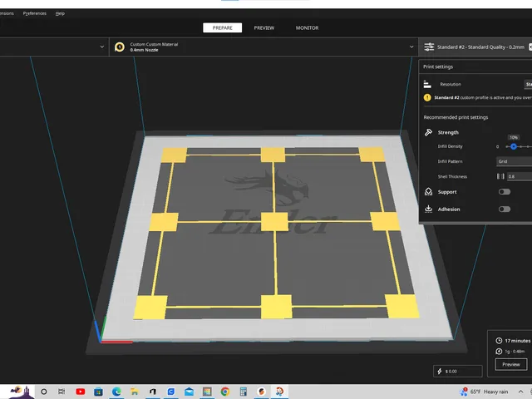Image resolution: width=532 pixels, height=399 pixels.
Task: Toggle the Support switch on
Action: (x=505, y=192)
